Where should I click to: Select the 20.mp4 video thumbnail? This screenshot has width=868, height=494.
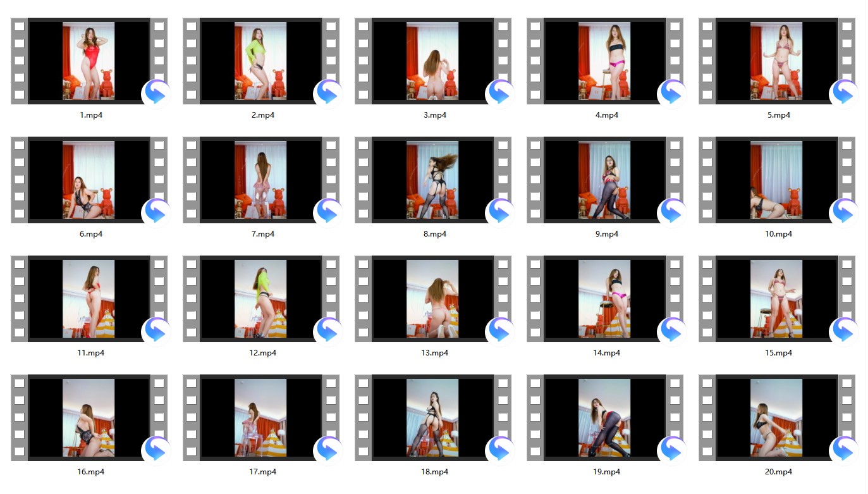[x=777, y=417]
